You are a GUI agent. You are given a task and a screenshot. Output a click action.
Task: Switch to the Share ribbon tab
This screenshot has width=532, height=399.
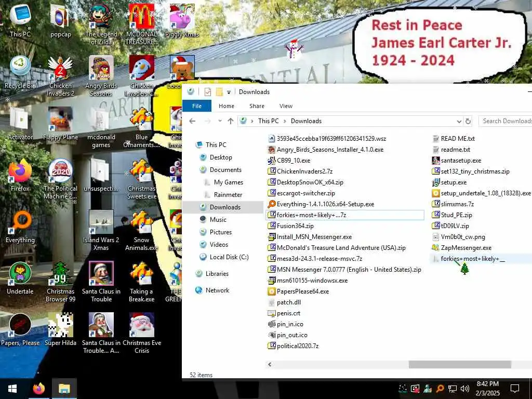pos(257,106)
